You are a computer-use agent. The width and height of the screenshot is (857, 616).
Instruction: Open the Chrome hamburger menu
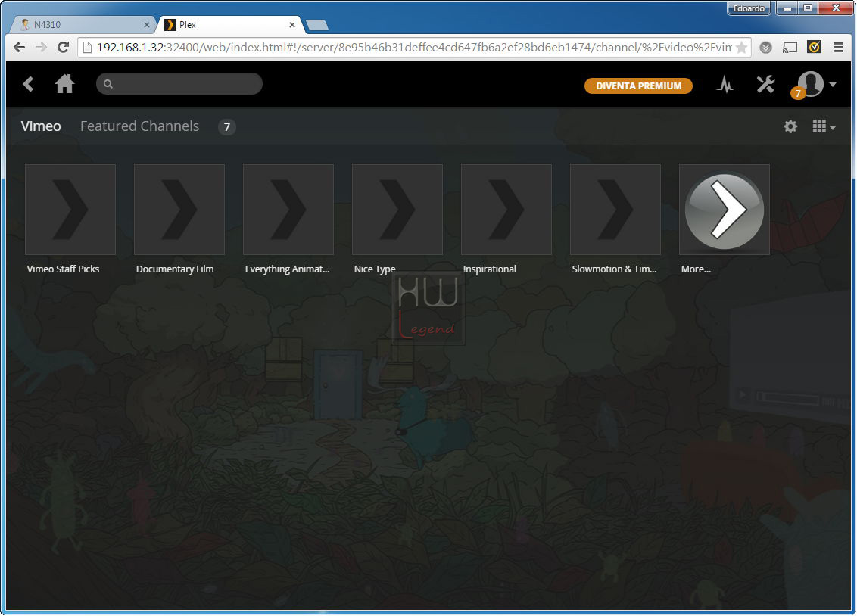[838, 48]
